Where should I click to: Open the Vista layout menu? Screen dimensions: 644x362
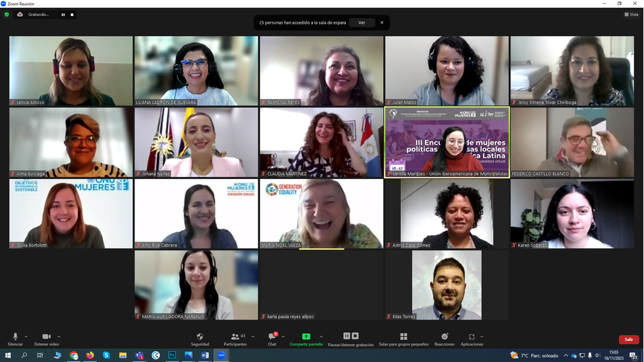(x=631, y=14)
